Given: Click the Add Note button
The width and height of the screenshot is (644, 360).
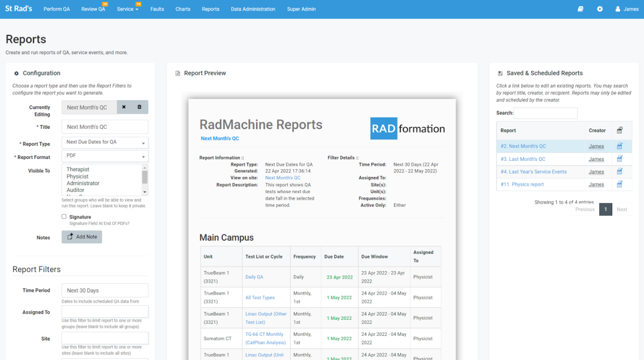Looking at the screenshot, I should coord(82,236).
